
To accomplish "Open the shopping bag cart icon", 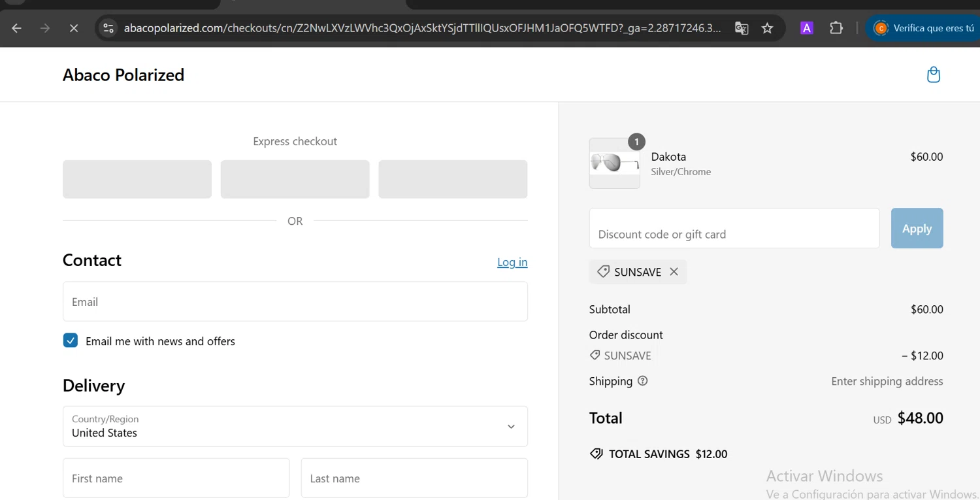I will coord(934,75).
